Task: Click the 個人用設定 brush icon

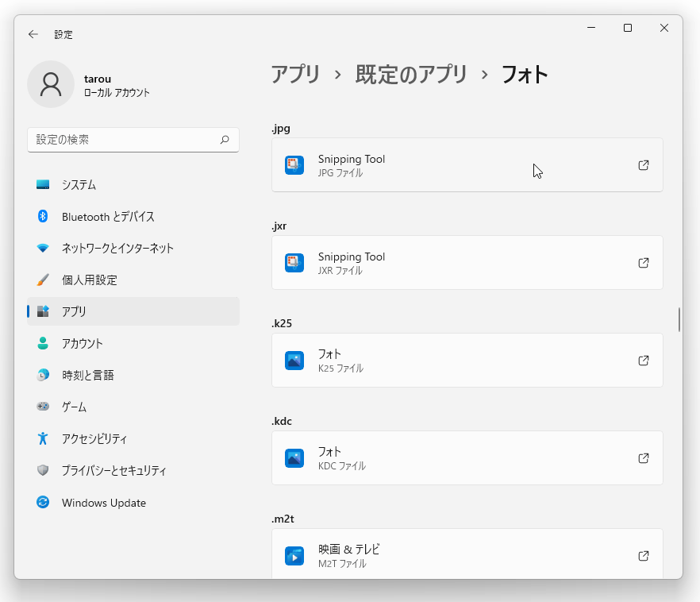Action: [43, 280]
